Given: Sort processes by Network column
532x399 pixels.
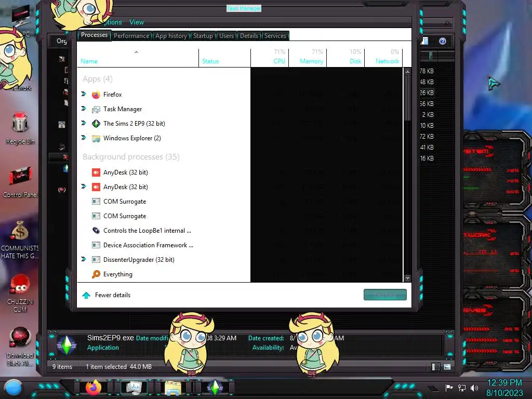Looking at the screenshot, I should (384, 58).
